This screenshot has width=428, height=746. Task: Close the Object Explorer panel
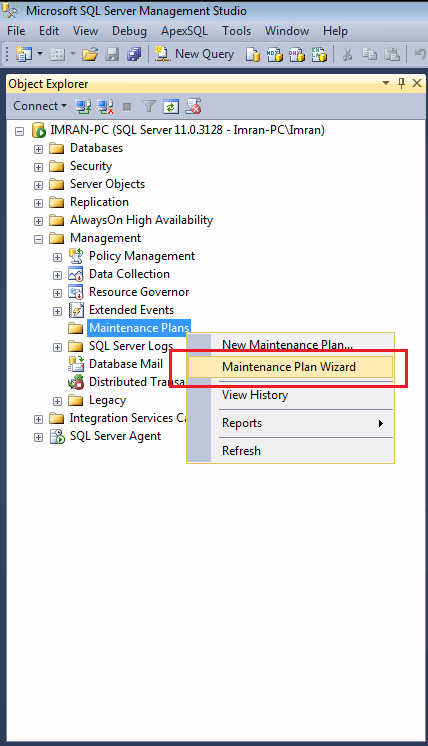pos(417,83)
